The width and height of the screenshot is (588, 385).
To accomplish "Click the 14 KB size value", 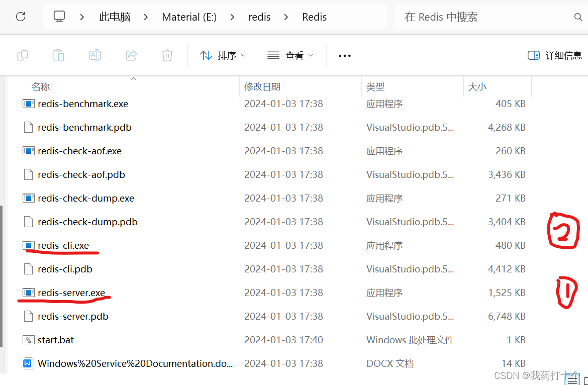I will click(x=514, y=363).
